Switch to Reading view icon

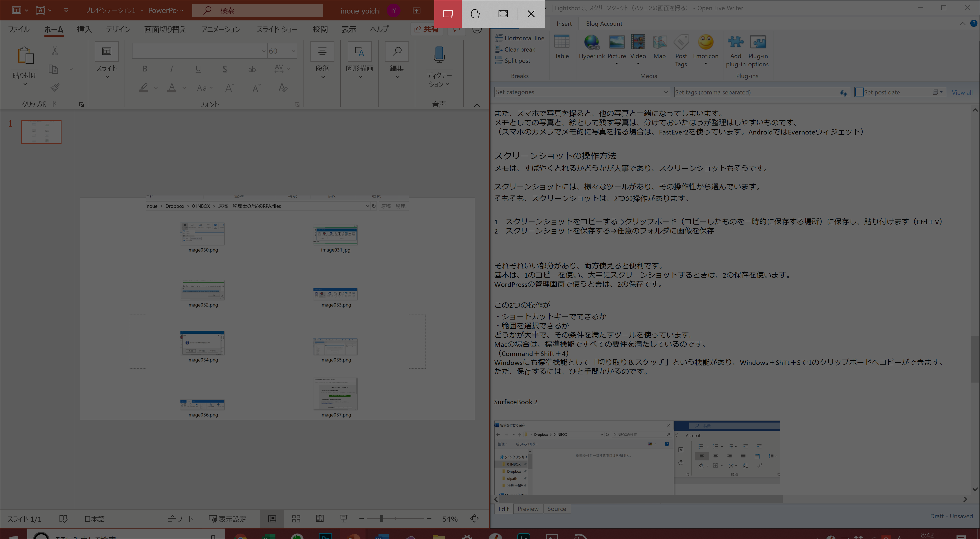pyautogui.click(x=320, y=519)
